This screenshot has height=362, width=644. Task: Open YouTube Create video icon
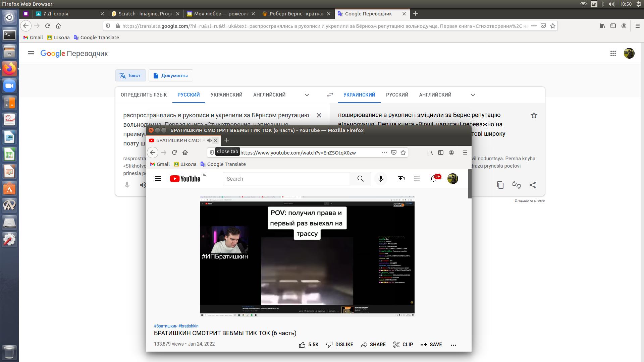(401, 179)
